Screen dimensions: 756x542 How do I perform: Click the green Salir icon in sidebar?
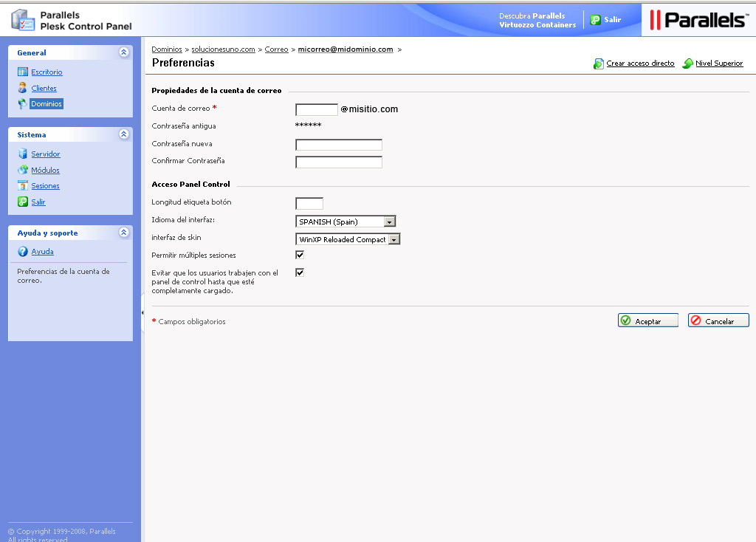(23, 202)
